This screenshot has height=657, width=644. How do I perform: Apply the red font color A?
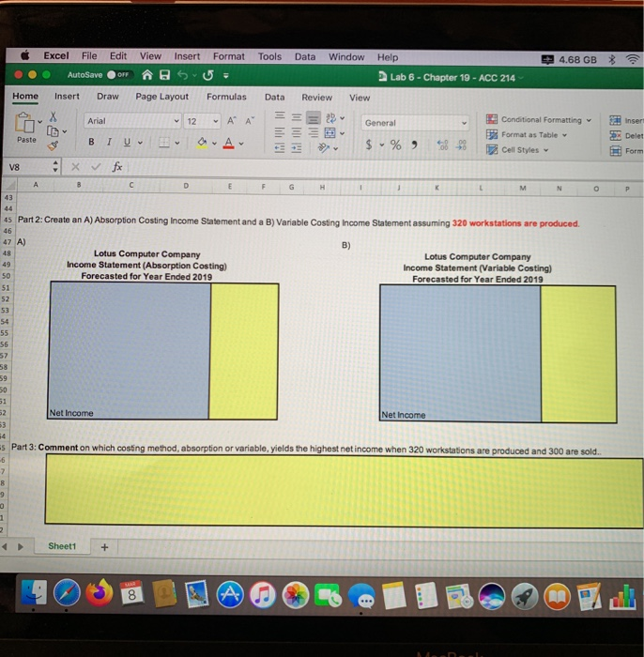[x=228, y=144]
